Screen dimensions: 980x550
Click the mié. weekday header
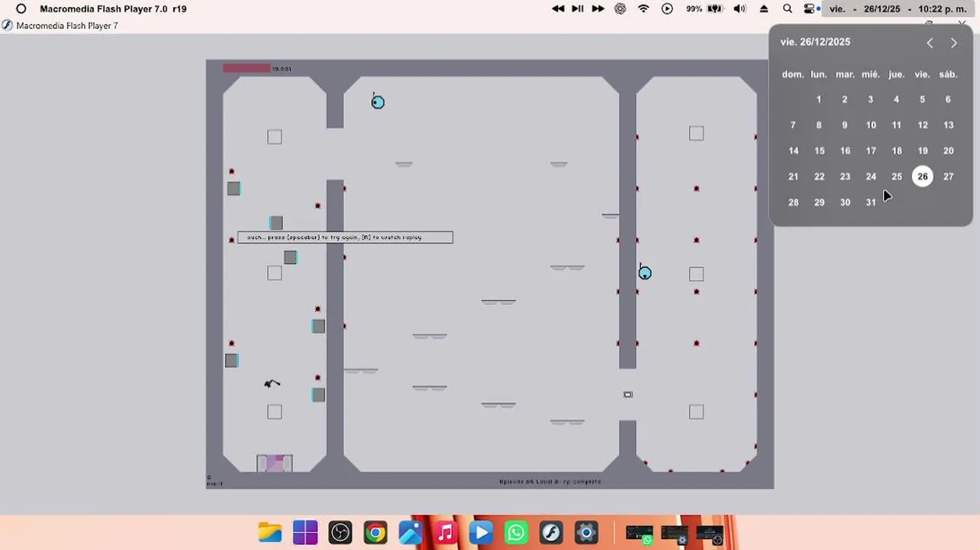coord(871,74)
